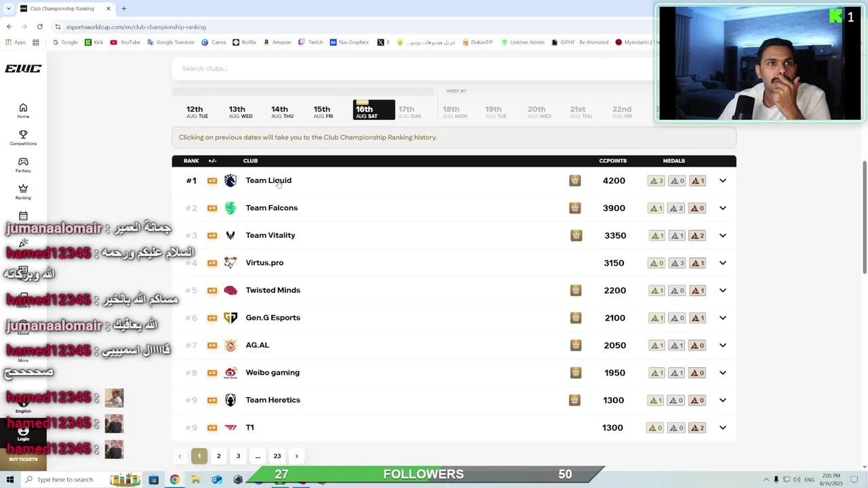868x488 pixels.
Task: Go to ranking page 23
Action: point(277,456)
